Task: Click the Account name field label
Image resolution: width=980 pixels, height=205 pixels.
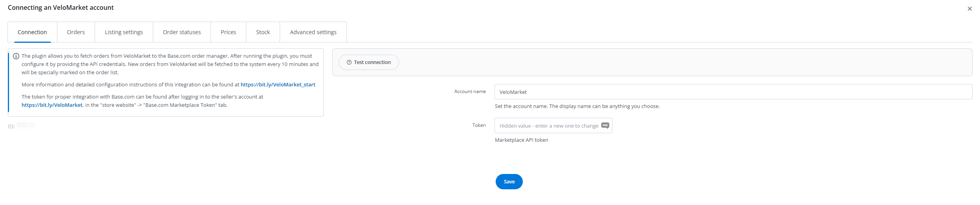Action: click(x=470, y=92)
